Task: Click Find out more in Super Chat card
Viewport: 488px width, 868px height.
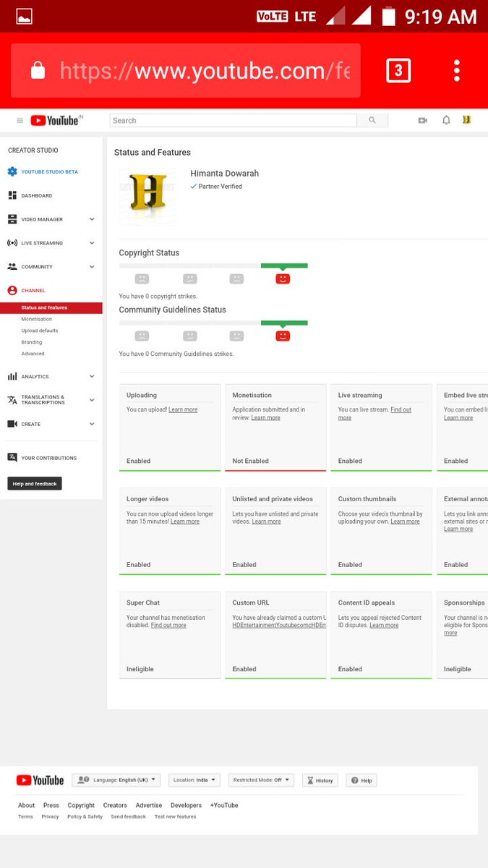Action: point(168,625)
